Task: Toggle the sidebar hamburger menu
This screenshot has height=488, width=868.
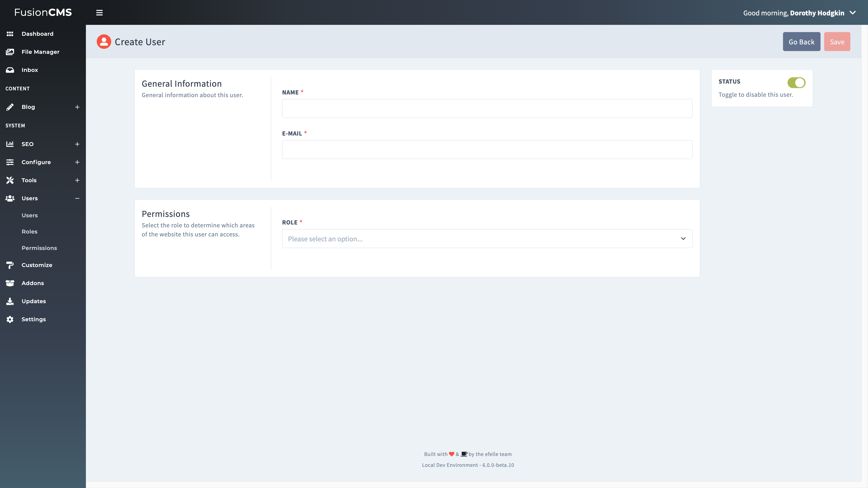Action: click(99, 13)
